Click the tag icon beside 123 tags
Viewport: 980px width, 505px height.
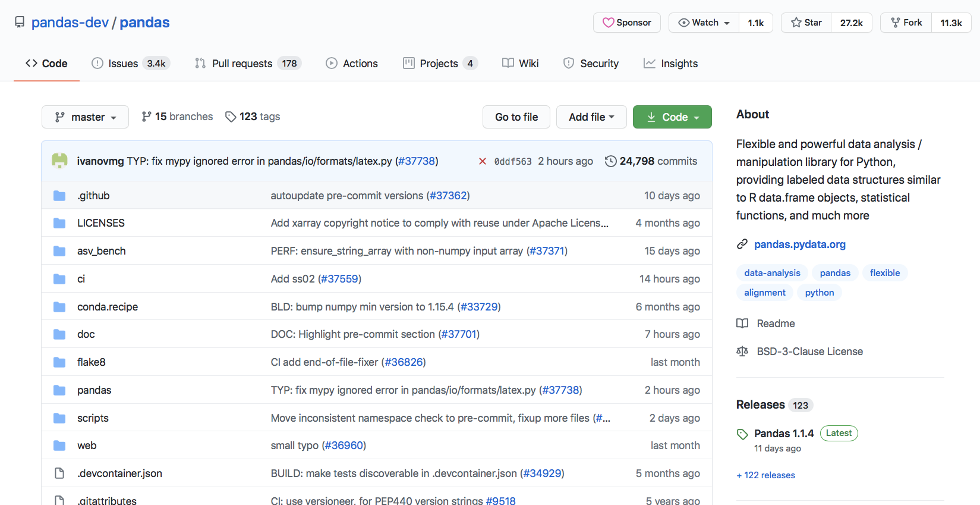coord(231,117)
